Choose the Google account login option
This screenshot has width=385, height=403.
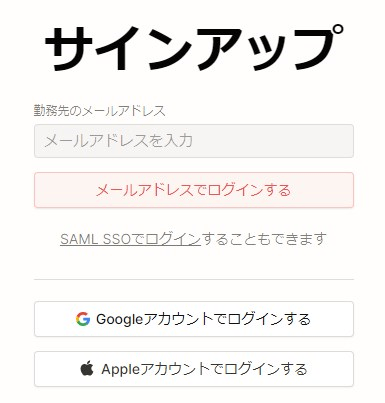194,319
